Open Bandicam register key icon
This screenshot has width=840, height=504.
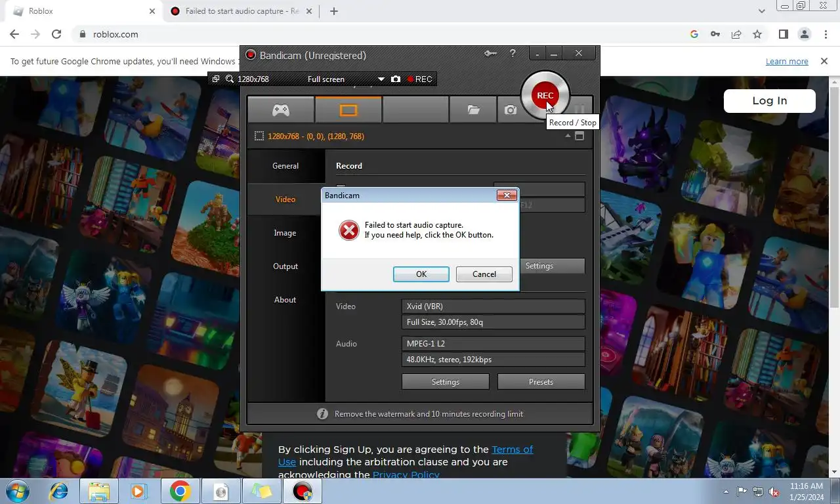coord(490,54)
